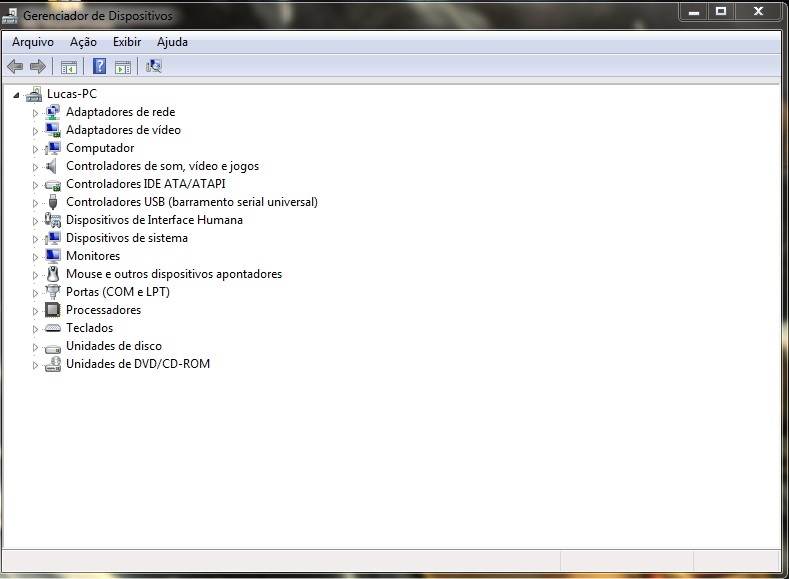
Task: Click the mouse icon for pointing devices
Action: 53,274
